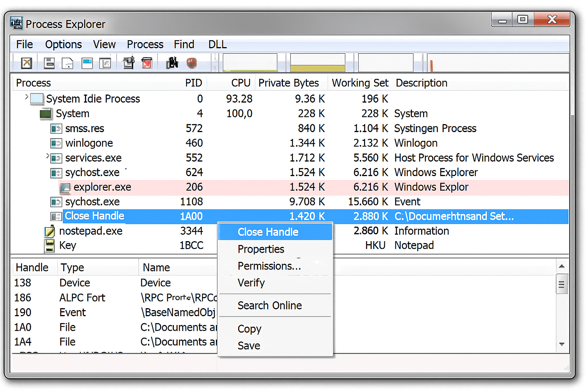Click the System Idle Process row icon
This screenshot has height=392, width=588.
click(37, 99)
